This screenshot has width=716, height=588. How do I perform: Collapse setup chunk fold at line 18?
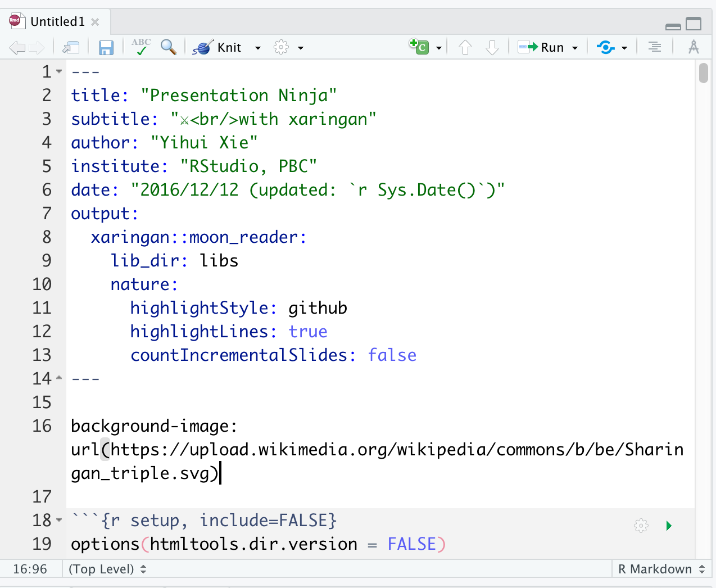coord(59,521)
